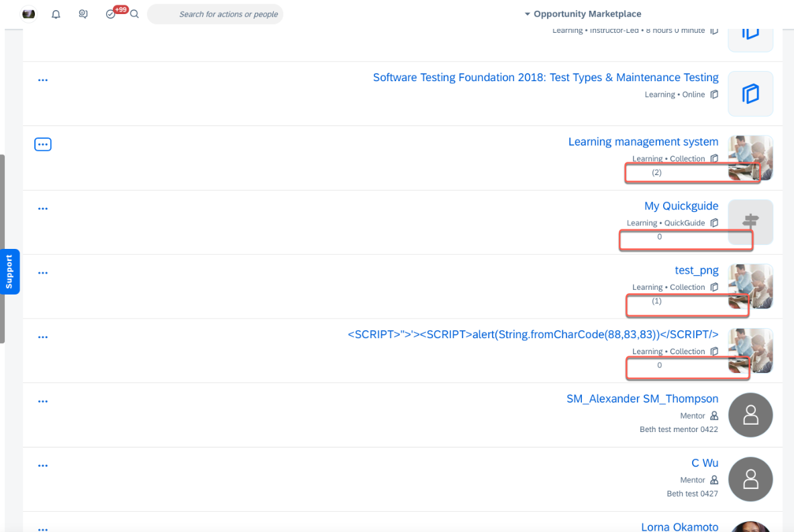Click the test_png thumbnail image
The height and width of the screenshot is (532, 794).
tap(750, 286)
